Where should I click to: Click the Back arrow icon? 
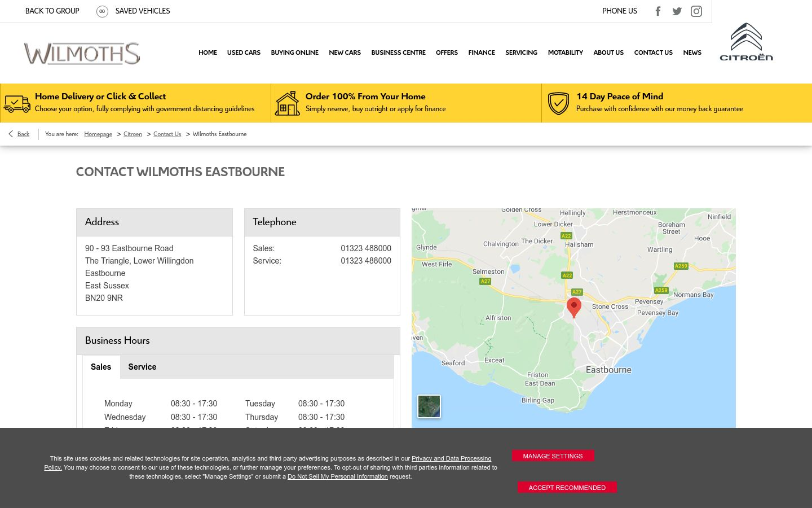pos(11,134)
